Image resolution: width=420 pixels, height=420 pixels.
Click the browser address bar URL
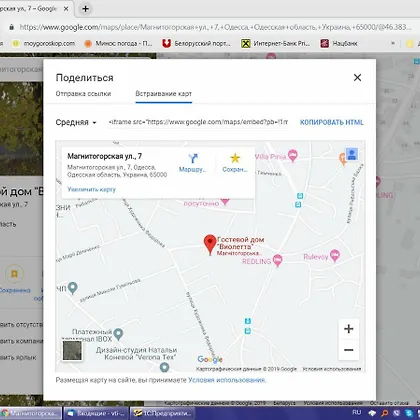click(215, 27)
